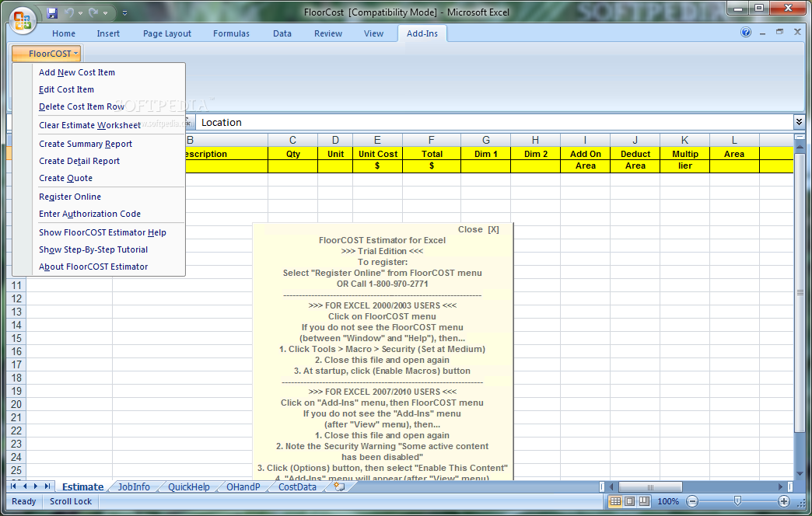Image resolution: width=812 pixels, height=516 pixels.
Task: Select the Estimate sheet tab
Action: [x=83, y=487]
